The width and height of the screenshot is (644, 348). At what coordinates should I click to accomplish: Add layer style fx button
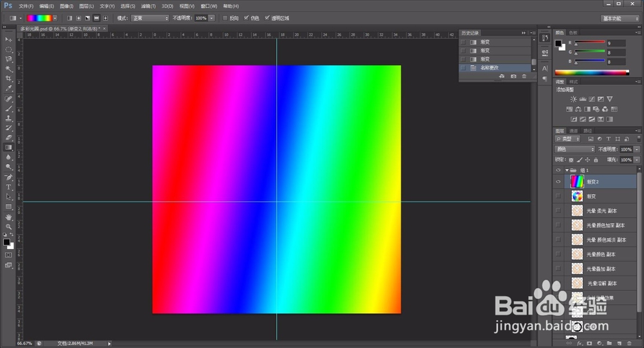pyautogui.click(x=580, y=343)
